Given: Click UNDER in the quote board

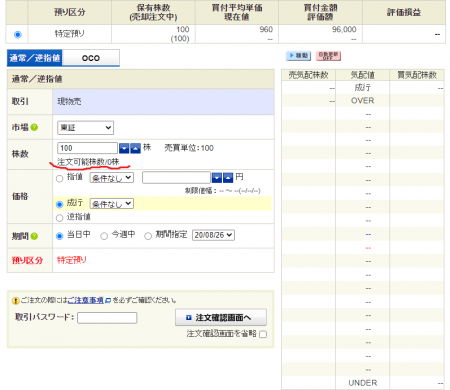Looking at the screenshot, I should [362, 383].
